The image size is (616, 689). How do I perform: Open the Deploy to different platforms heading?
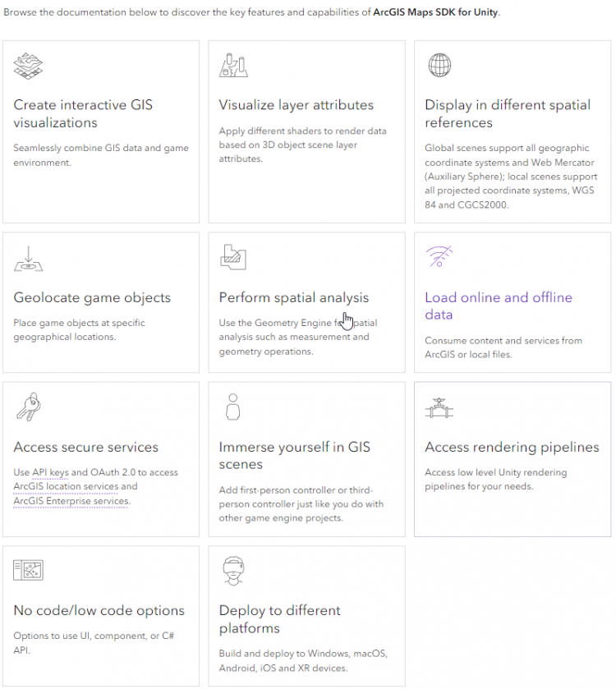click(x=279, y=619)
